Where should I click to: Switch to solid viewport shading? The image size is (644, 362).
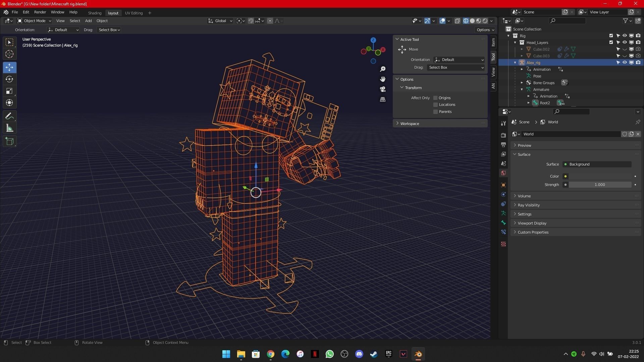coord(472,21)
